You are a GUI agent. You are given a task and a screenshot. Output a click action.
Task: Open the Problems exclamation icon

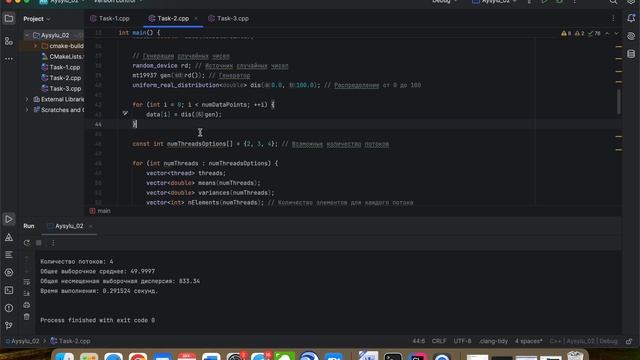click(x=9, y=308)
